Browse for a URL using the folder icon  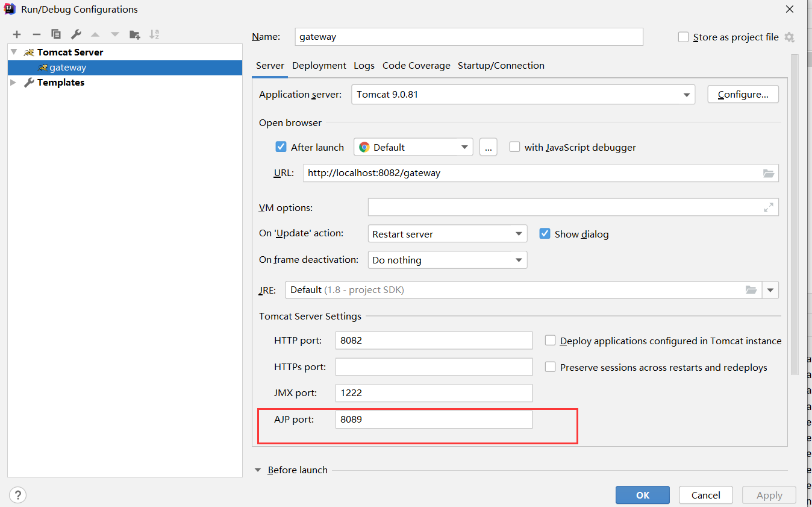click(x=768, y=173)
